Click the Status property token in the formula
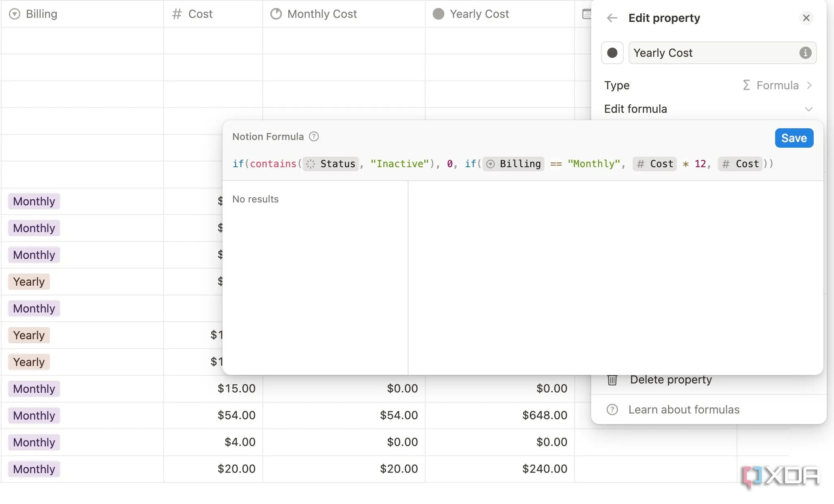This screenshot has width=834, height=504. 331,164
